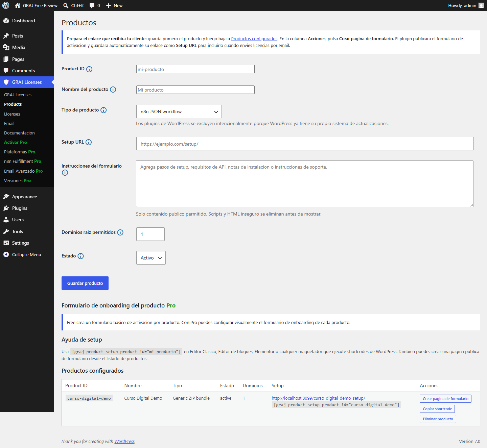Open the Estado Activo dropdown
The height and width of the screenshot is (448, 487).
151,258
